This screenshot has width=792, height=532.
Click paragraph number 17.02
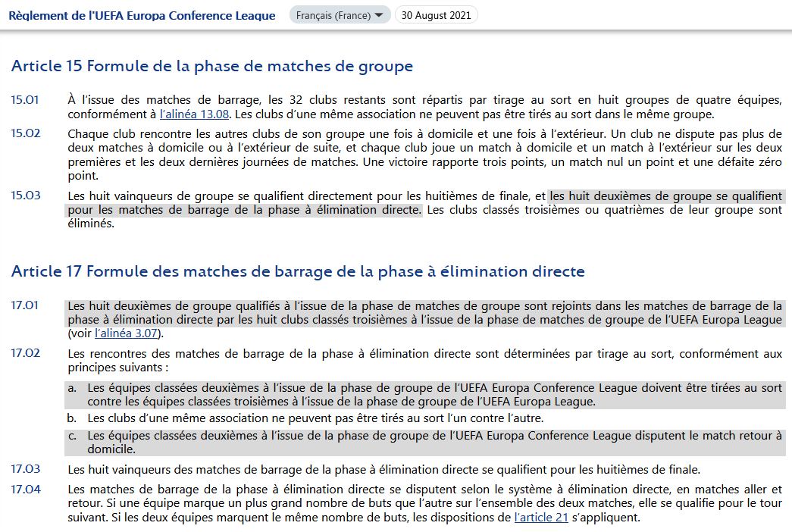(25, 353)
